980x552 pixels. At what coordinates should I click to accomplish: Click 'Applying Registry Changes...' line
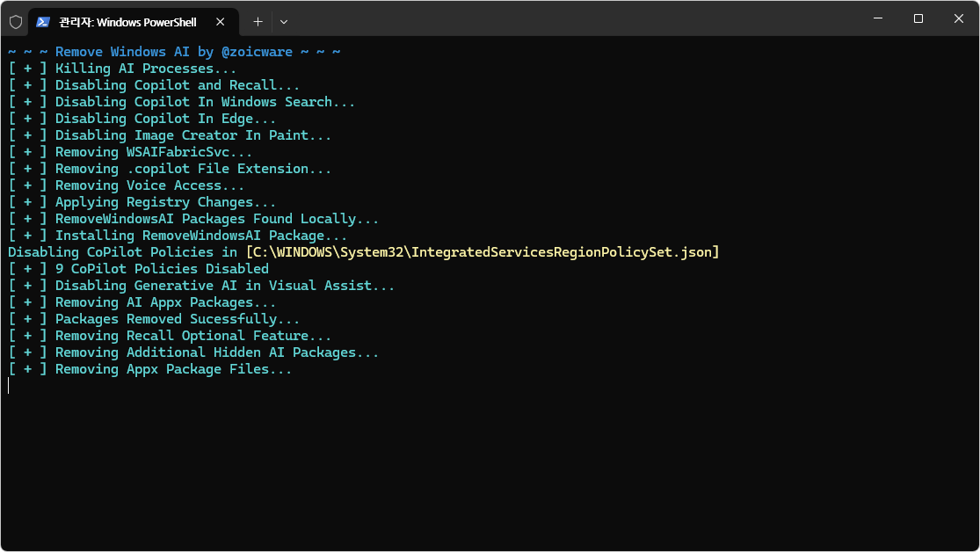[x=142, y=202]
